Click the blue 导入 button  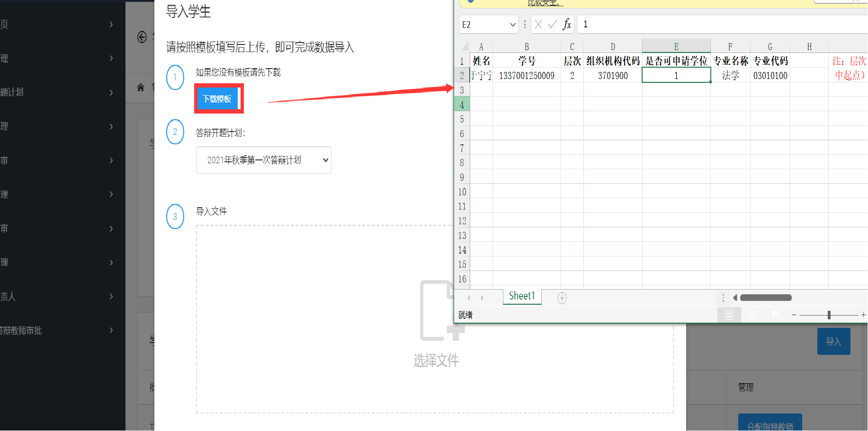[x=833, y=341]
